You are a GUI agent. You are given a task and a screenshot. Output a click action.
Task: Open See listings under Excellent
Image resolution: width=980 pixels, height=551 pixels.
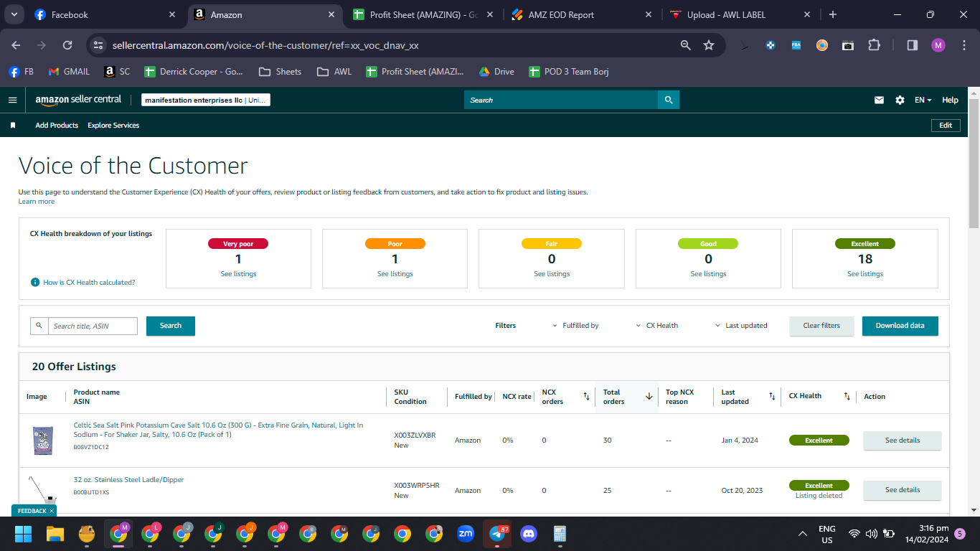coord(865,274)
